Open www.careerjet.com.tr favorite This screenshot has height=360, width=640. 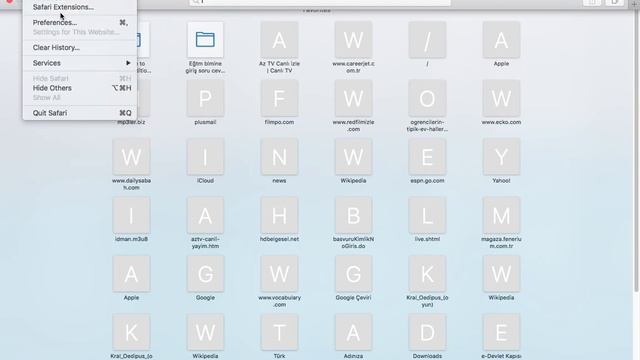pos(353,40)
